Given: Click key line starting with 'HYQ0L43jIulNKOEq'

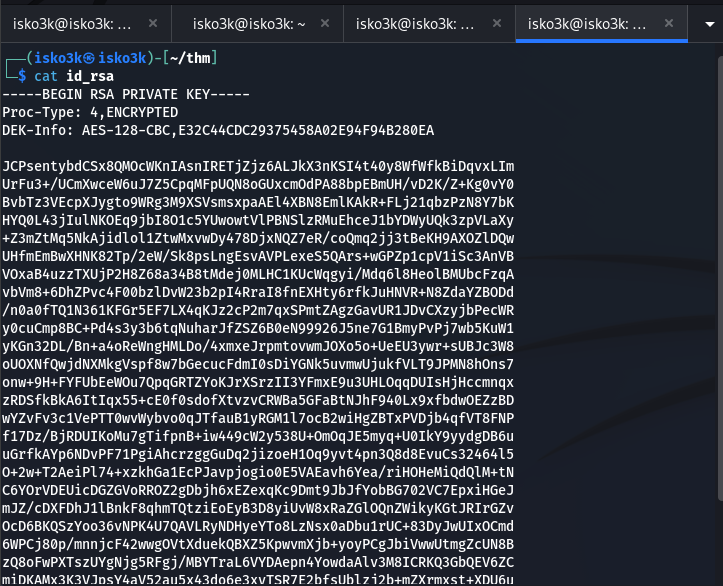Looking at the screenshot, I should tap(258, 219).
